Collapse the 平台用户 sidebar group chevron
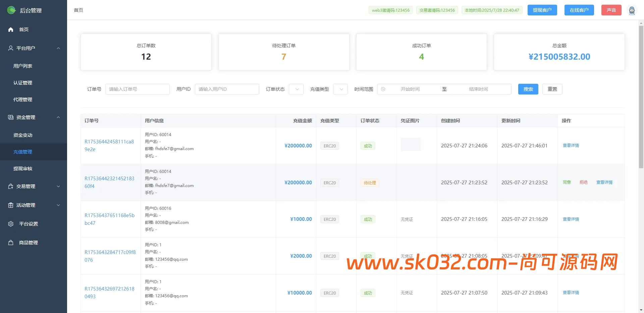This screenshot has height=313, width=644. (x=58, y=48)
